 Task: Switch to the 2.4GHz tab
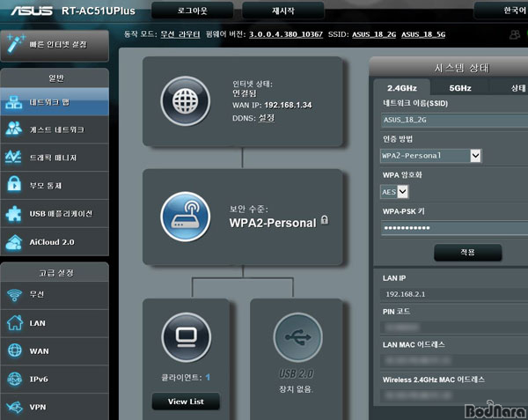[x=402, y=88]
